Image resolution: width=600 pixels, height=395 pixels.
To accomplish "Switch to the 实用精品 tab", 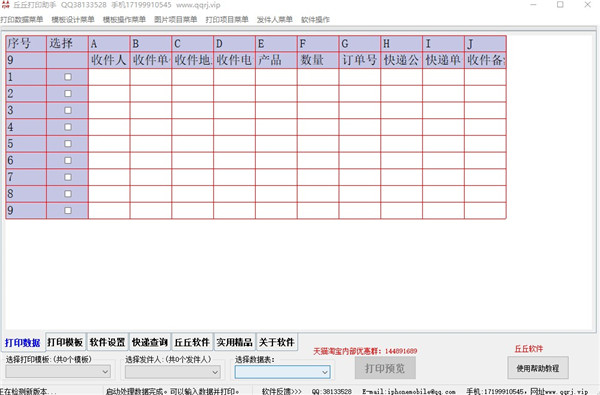I will 234,342.
